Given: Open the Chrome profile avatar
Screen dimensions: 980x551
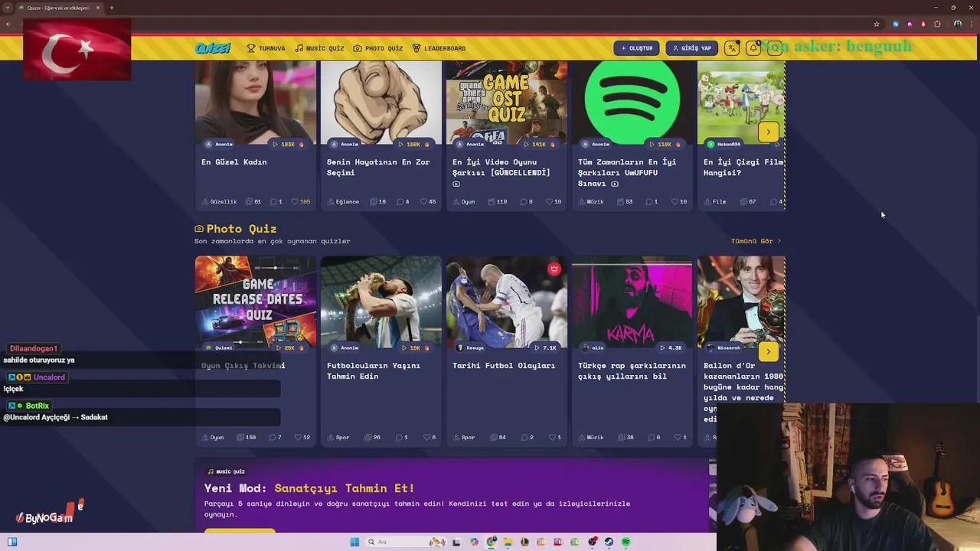Looking at the screenshot, I should (958, 24).
